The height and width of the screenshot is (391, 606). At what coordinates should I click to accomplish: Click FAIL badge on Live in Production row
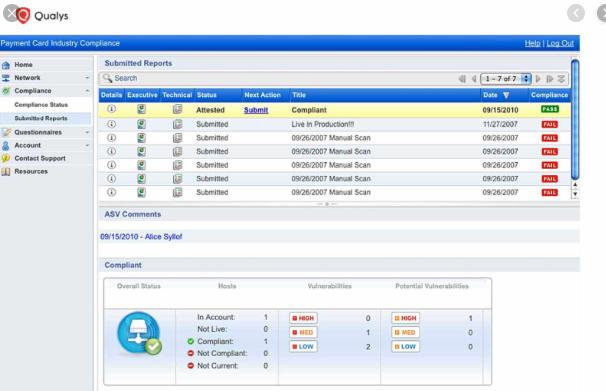pyautogui.click(x=550, y=124)
